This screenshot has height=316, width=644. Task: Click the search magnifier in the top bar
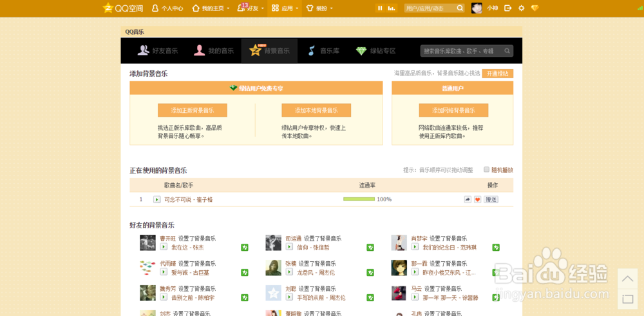[x=460, y=8]
